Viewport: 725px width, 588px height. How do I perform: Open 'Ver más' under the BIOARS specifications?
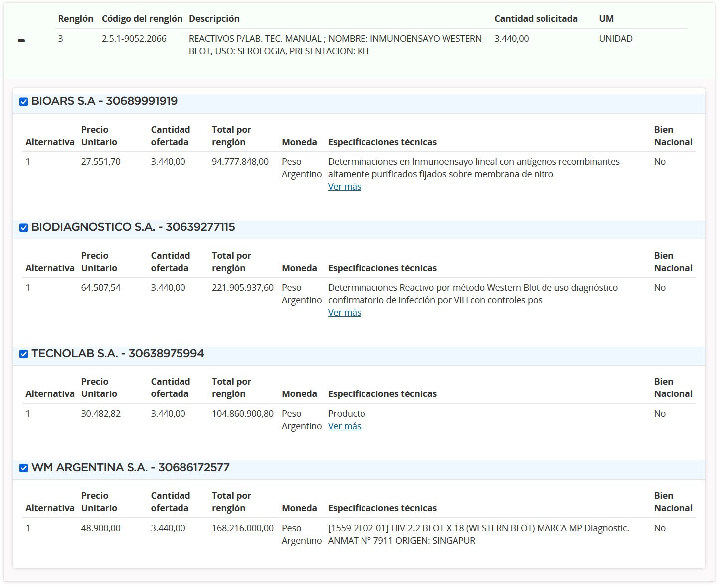coord(344,187)
